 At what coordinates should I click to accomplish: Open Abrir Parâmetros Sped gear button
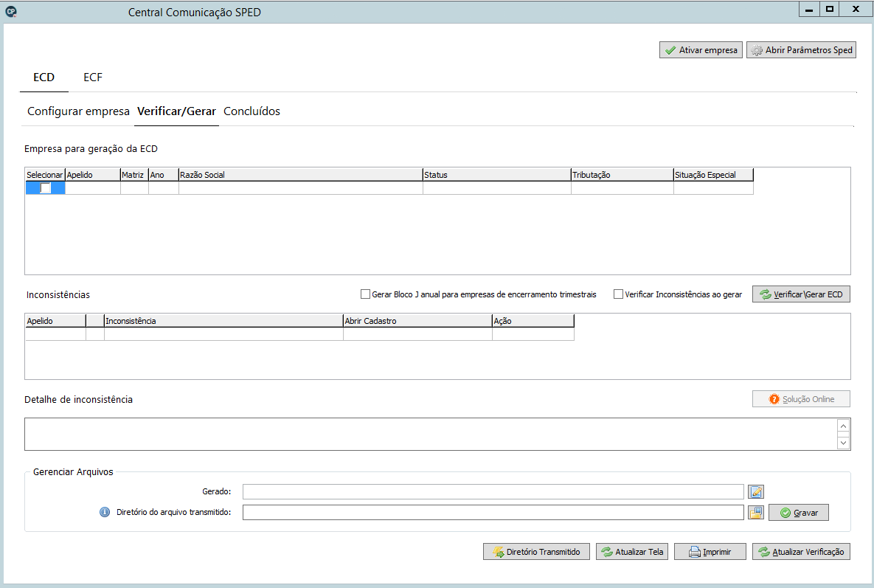tap(801, 50)
